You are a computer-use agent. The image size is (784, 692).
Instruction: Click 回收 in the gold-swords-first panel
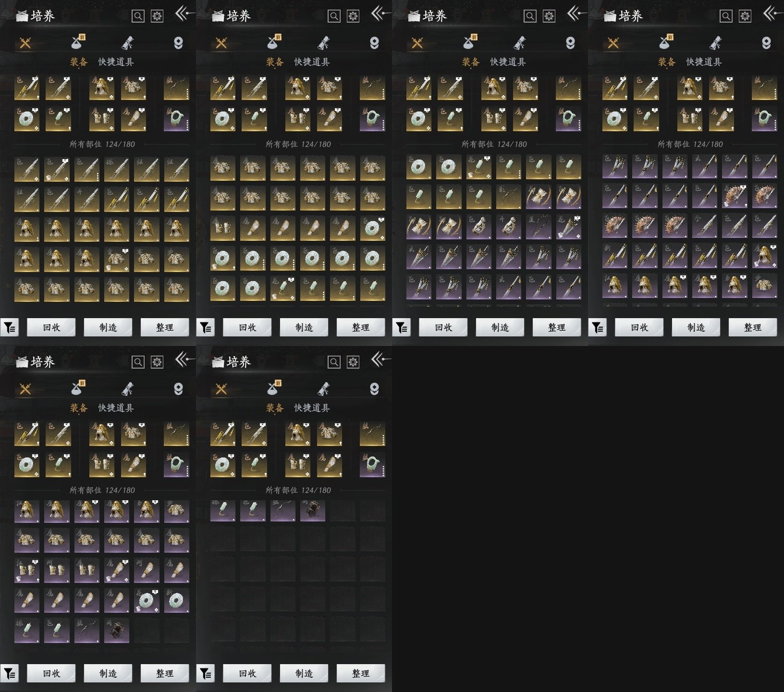point(51,328)
